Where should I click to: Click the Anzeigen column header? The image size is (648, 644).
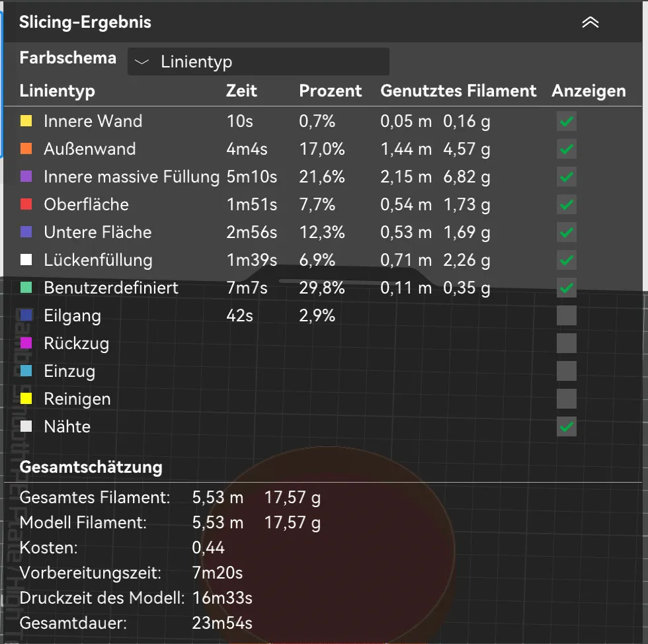[589, 91]
